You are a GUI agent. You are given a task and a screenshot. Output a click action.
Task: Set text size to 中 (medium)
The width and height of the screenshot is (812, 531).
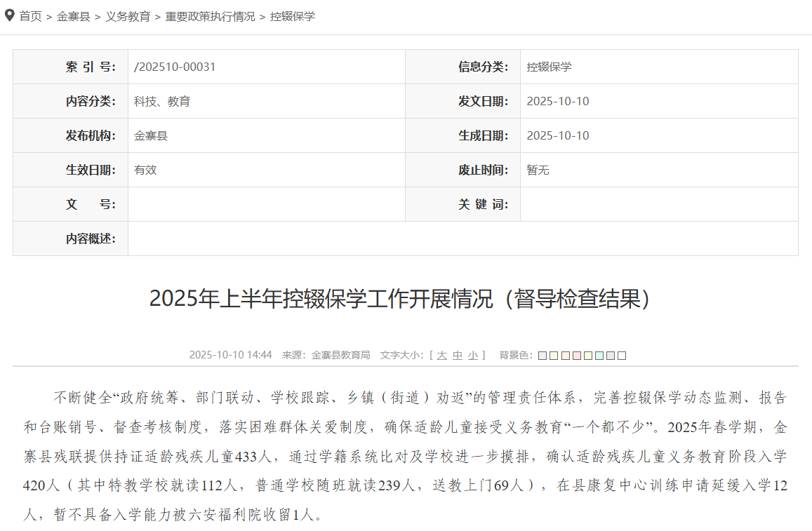458,355
